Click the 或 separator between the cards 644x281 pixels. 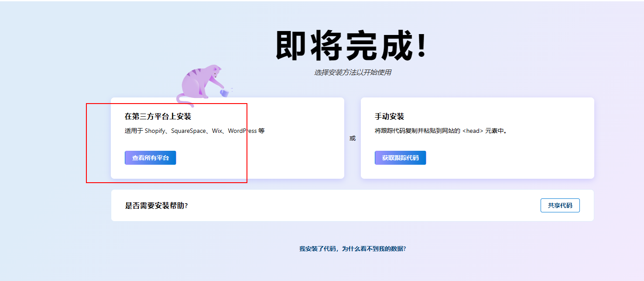point(352,138)
